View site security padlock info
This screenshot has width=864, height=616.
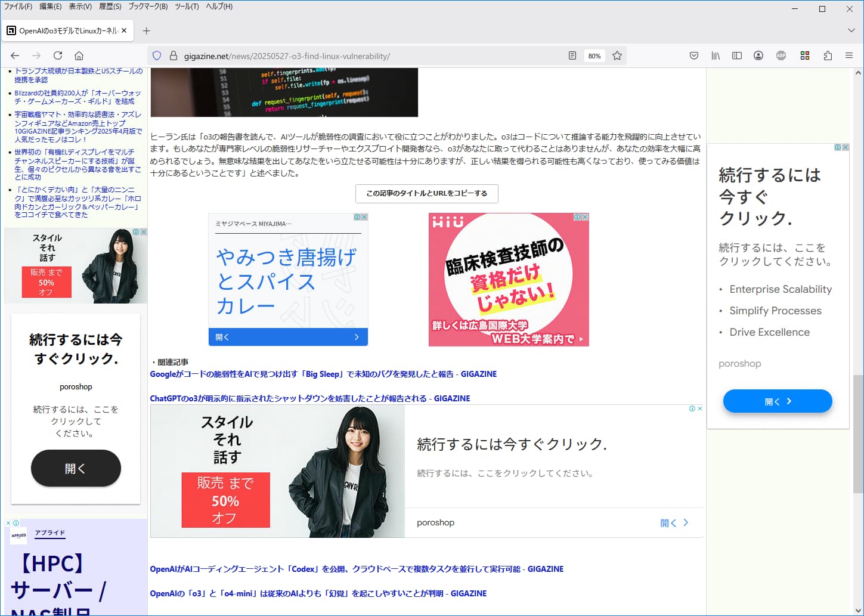coord(174,55)
